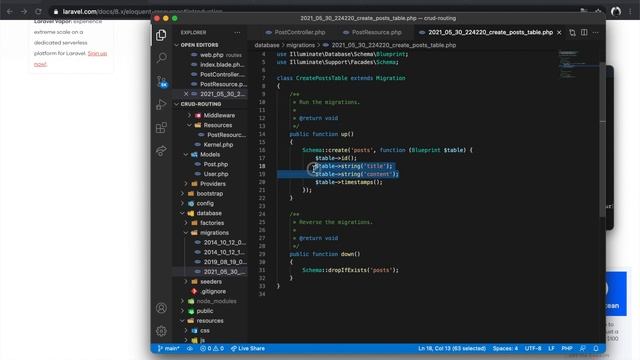Collapse the migrations folder
This screenshot has height=360, width=640.
(x=186, y=233)
